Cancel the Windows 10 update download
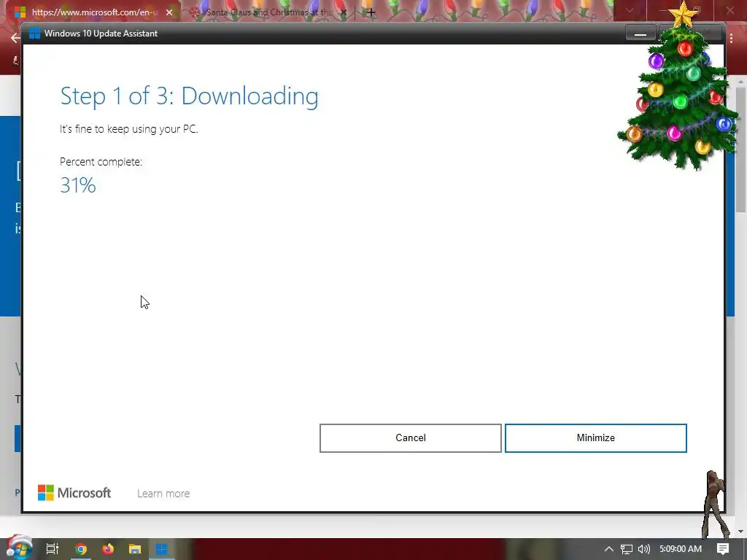The image size is (747, 560). point(410,437)
